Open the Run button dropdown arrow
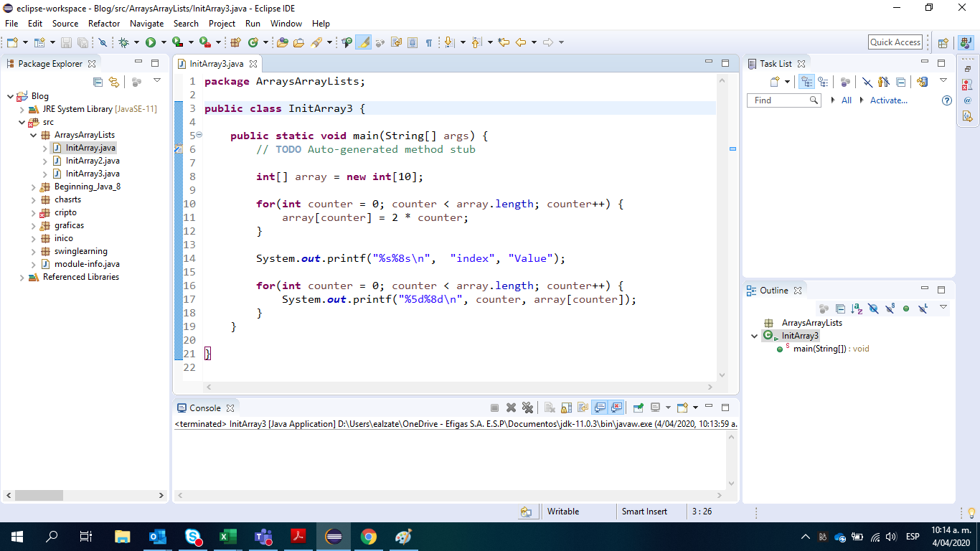Image resolution: width=980 pixels, height=551 pixels. pos(164,42)
